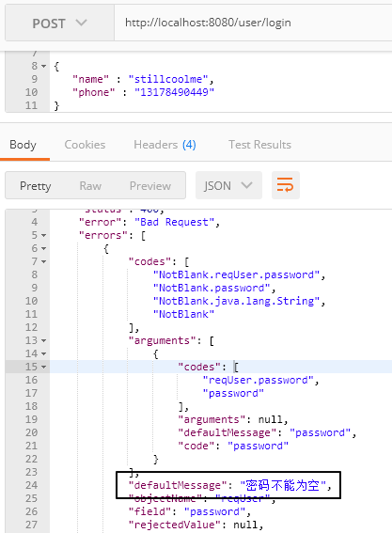Click the "stillcoolme" name value
This screenshot has height=533, width=392.
[x=168, y=79]
